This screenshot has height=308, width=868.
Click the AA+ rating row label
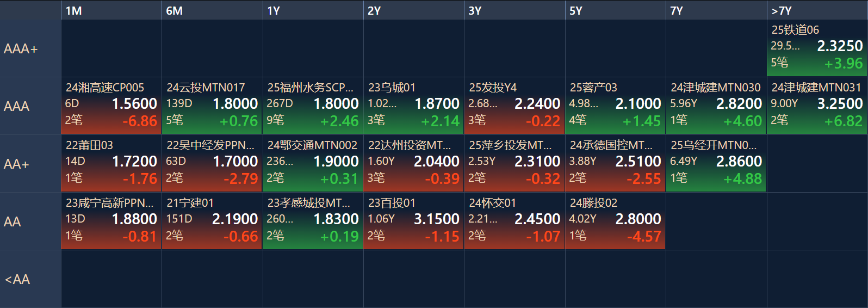[x=30, y=164]
